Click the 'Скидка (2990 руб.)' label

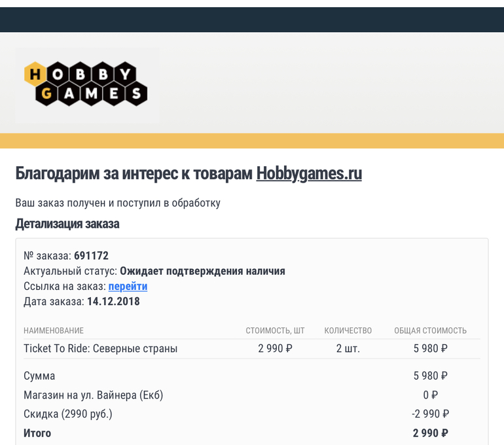tap(68, 414)
